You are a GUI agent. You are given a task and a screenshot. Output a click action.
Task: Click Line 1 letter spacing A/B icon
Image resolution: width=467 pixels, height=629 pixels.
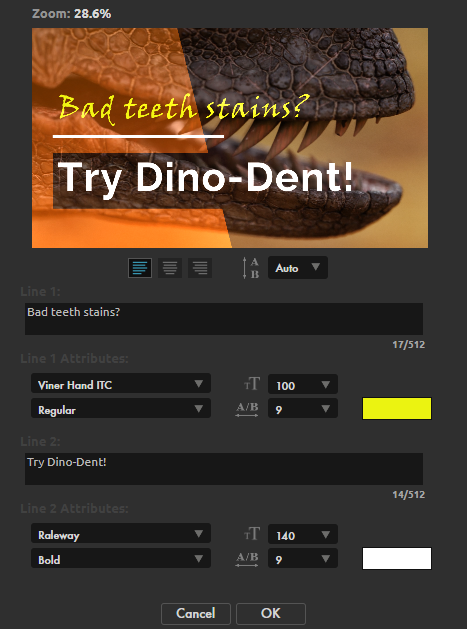(247, 409)
